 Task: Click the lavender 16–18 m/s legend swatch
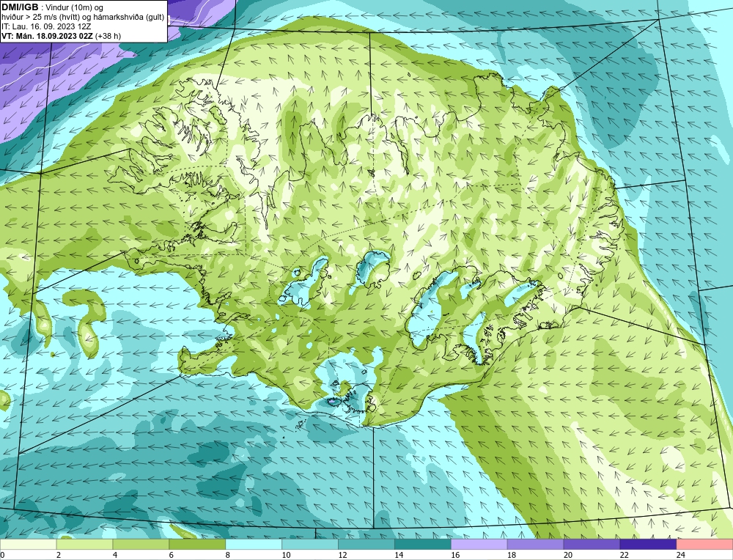pos(479,544)
